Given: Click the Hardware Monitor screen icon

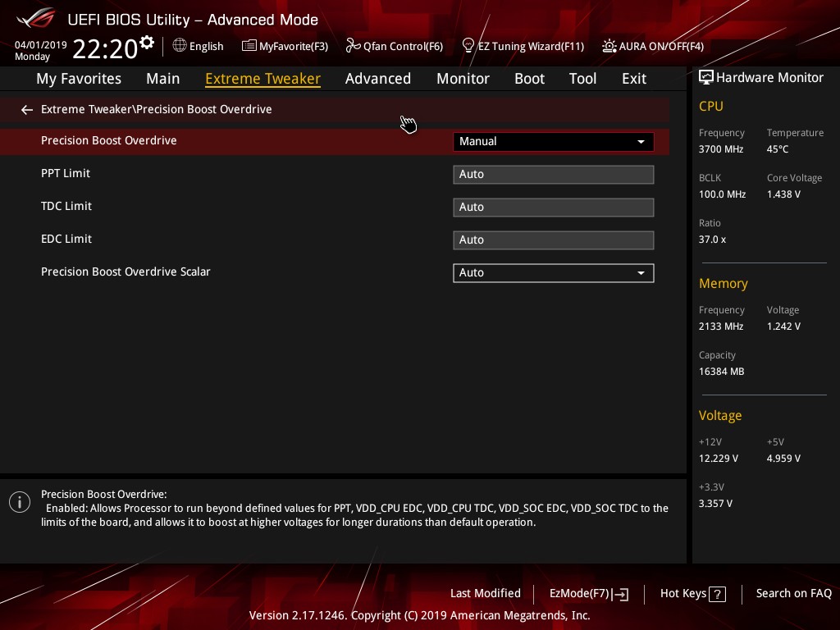Looking at the screenshot, I should pyautogui.click(x=706, y=78).
